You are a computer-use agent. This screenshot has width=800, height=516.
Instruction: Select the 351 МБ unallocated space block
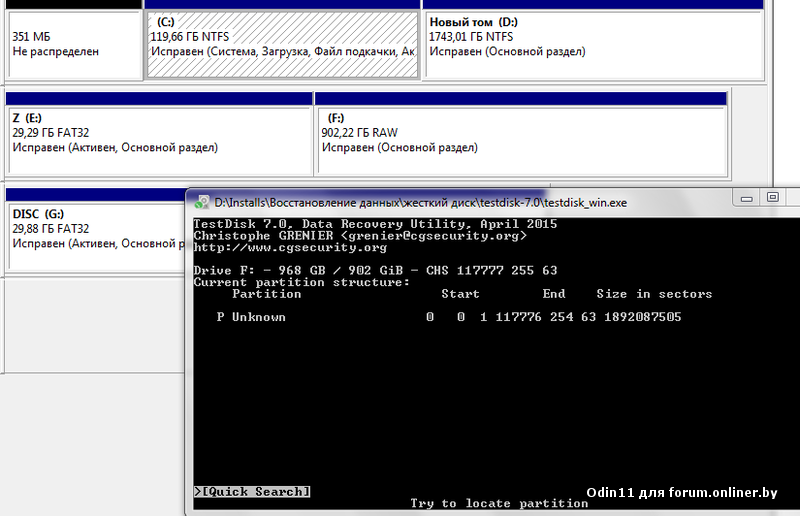coord(74,45)
